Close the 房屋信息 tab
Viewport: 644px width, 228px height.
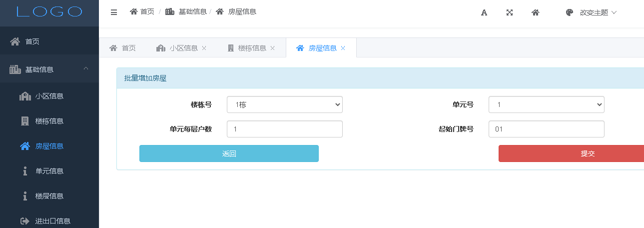click(x=343, y=48)
